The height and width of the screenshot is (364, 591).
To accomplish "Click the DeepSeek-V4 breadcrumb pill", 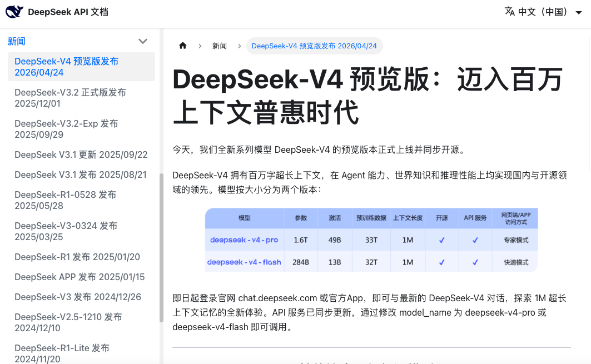I will (314, 46).
